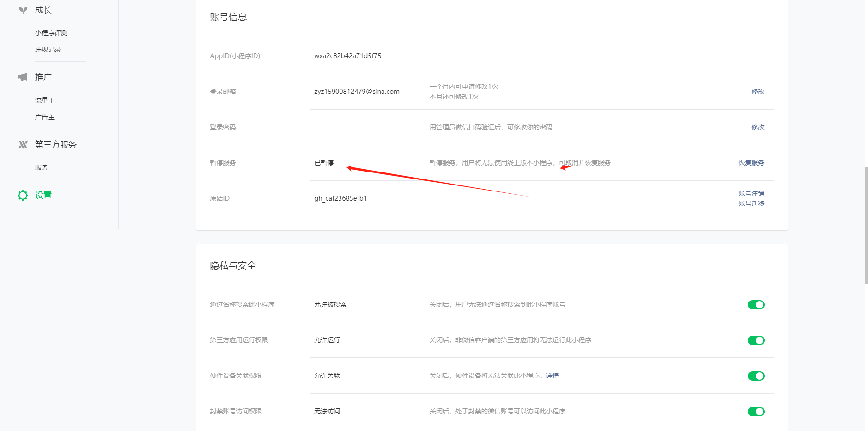Click the 已暂停 status text
The height and width of the screenshot is (431, 868).
click(x=324, y=163)
